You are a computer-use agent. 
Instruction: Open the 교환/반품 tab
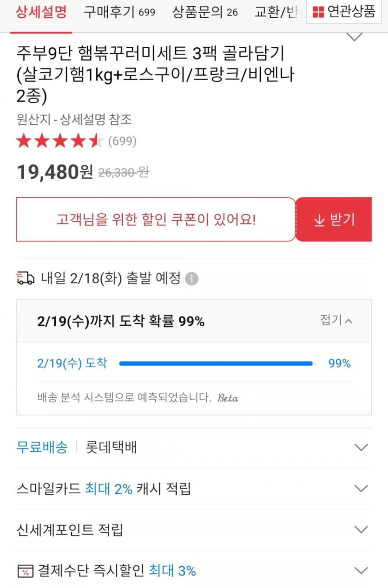277,12
